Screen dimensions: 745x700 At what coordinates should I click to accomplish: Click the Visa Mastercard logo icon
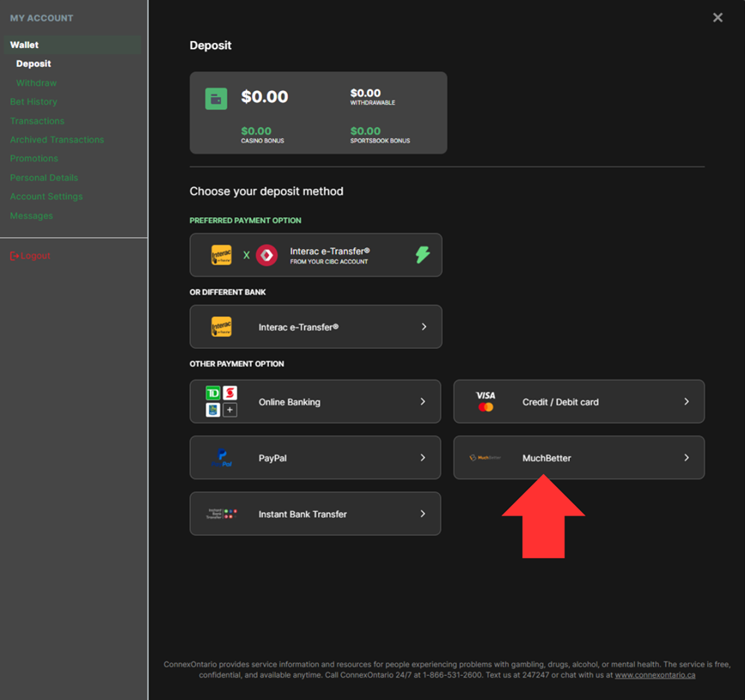click(x=485, y=402)
